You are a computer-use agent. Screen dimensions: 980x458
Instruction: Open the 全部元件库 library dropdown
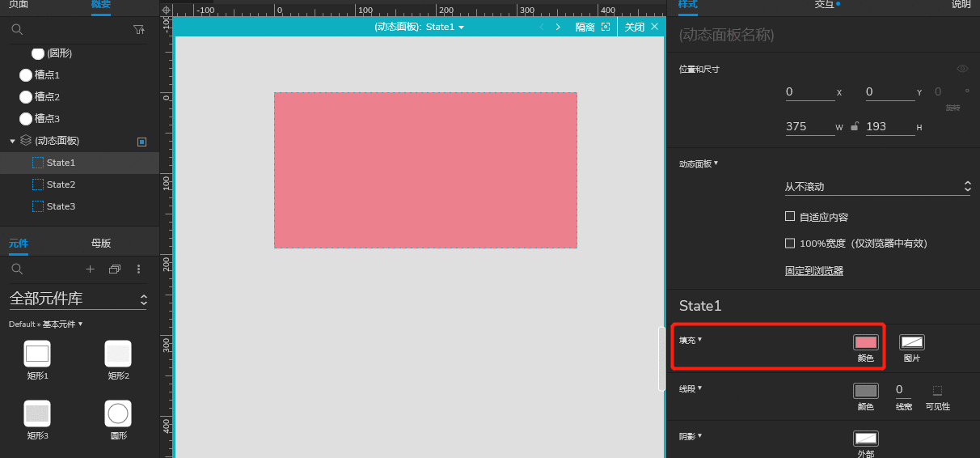coord(78,299)
